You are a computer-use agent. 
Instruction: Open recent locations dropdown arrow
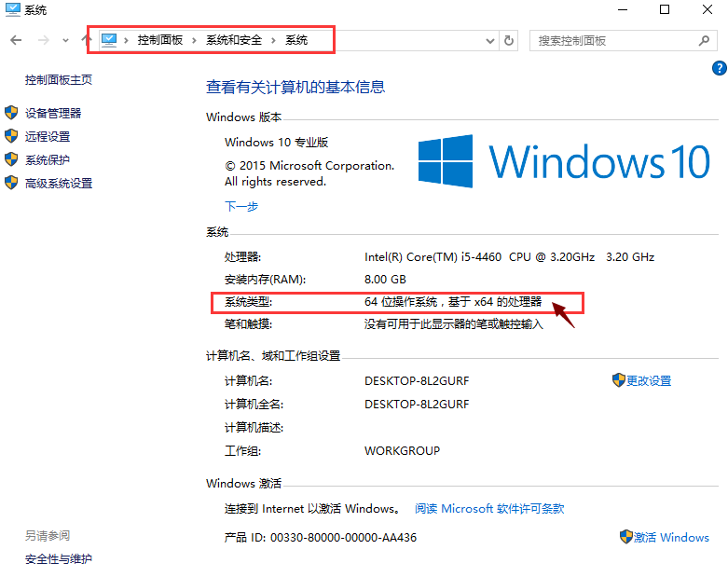[x=65, y=41]
